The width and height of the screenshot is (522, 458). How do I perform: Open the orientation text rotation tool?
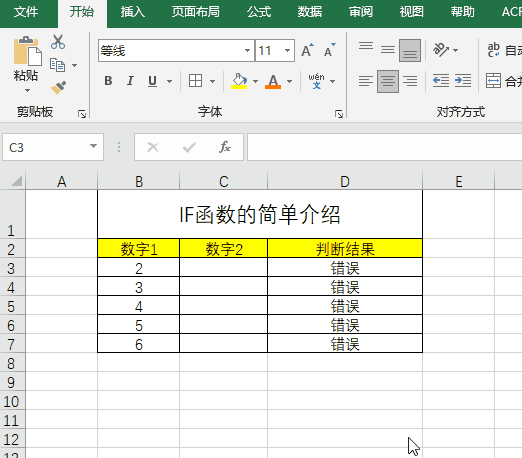tap(441, 50)
